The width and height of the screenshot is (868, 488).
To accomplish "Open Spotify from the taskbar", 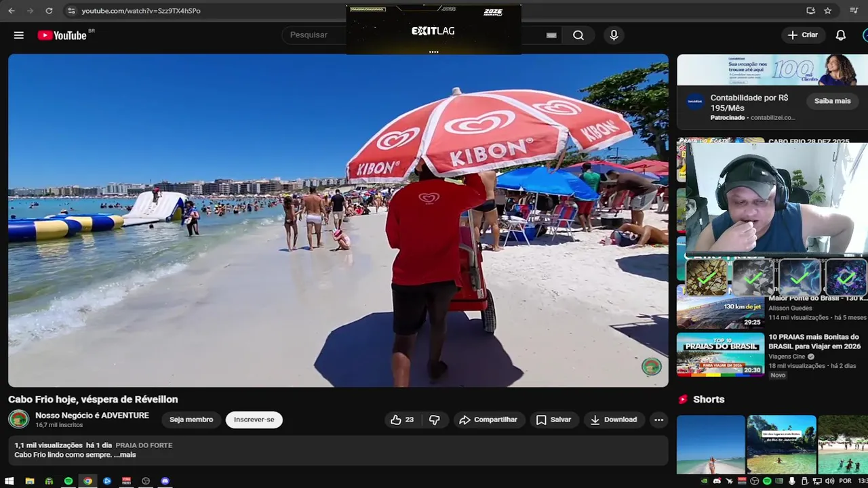I will (x=68, y=481).
